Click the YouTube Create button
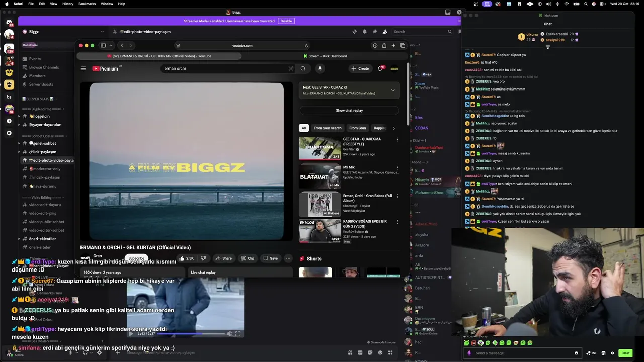 pos(360,68)
